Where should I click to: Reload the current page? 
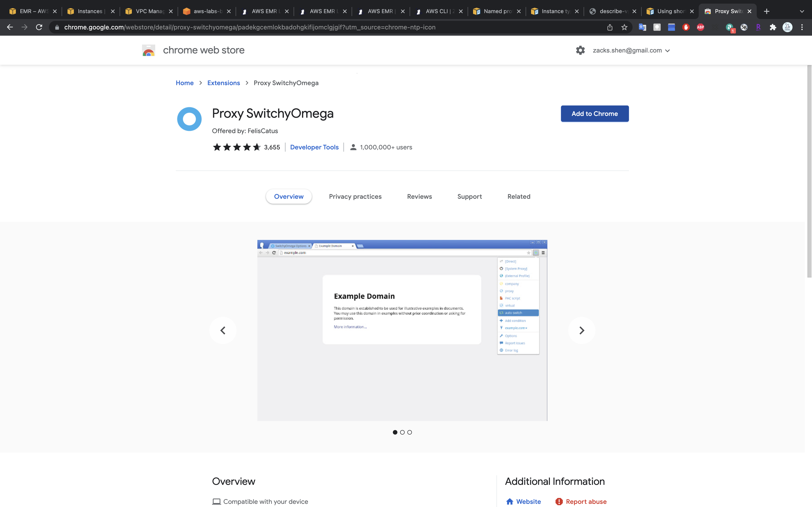tap(39, 27)
